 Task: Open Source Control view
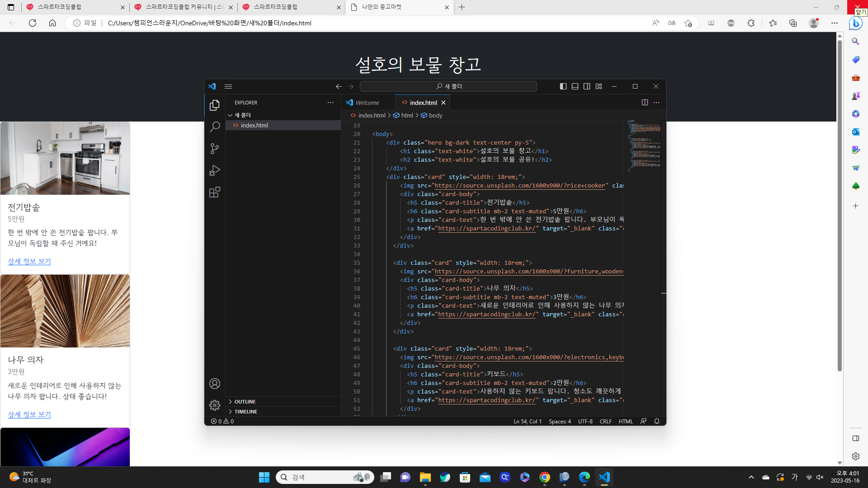coord(215,149)
